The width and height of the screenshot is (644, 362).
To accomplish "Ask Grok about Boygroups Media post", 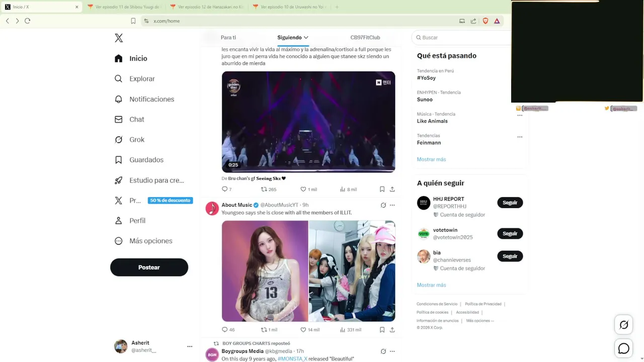I will pos(383,351).
